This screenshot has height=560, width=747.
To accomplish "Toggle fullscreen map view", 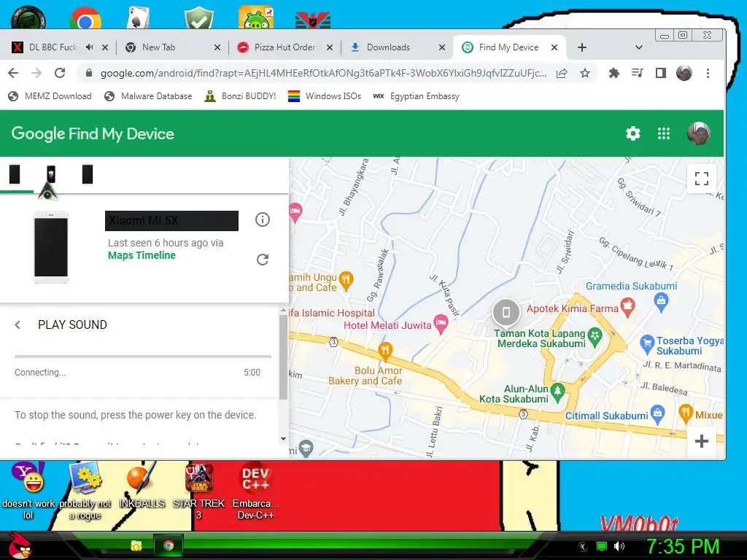I will [x=701, y=179].
